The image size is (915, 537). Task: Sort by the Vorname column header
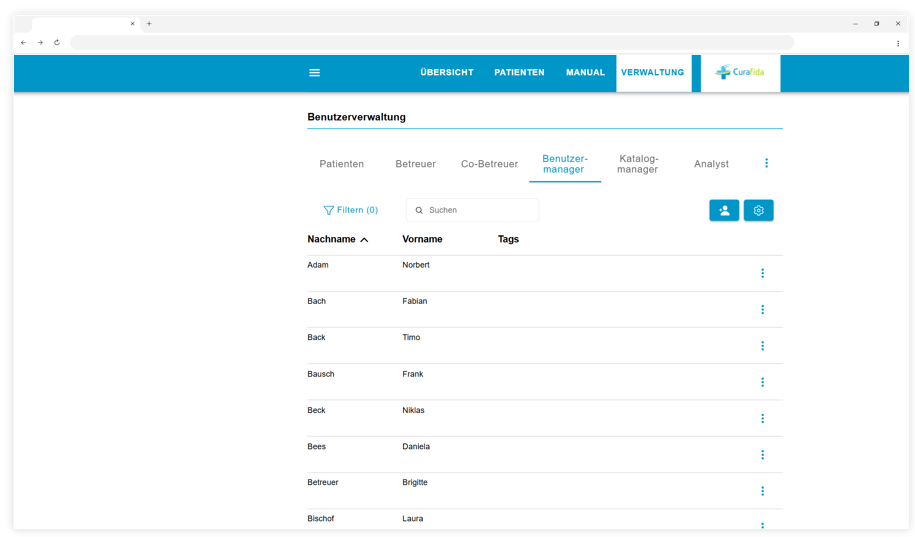coord(422,239)
